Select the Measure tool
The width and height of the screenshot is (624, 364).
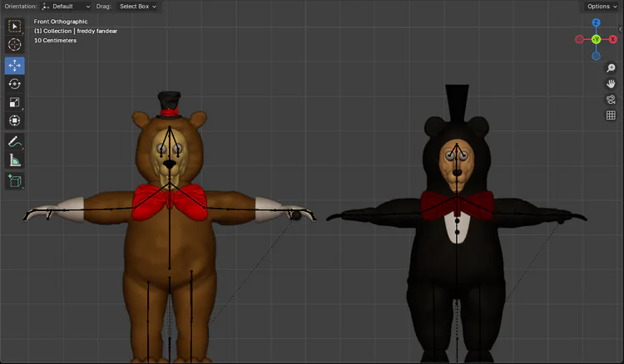point(15,160)
